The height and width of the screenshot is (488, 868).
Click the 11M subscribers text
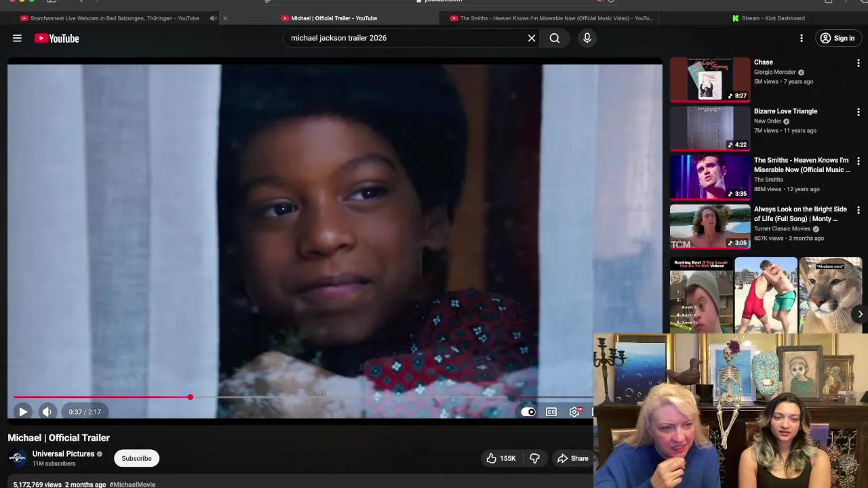pyautogui.click(x=54, y=464)
